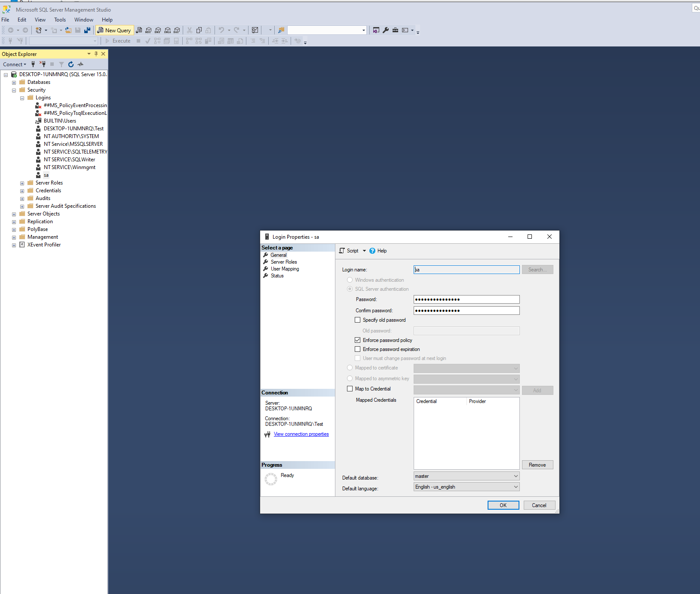Click the DMX query icon

(158, 30)
